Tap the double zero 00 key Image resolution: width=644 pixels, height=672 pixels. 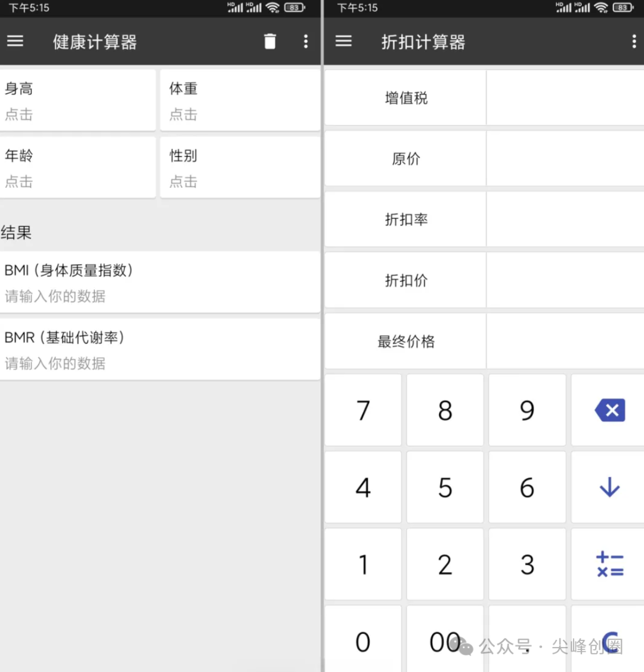[x=445, y=639]
